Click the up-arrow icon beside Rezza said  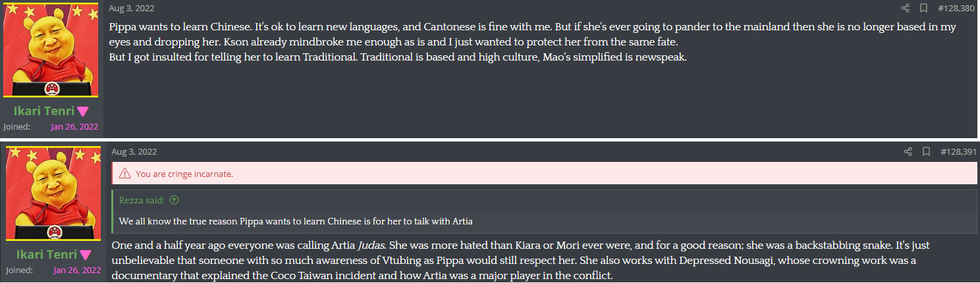pos(174,200)
